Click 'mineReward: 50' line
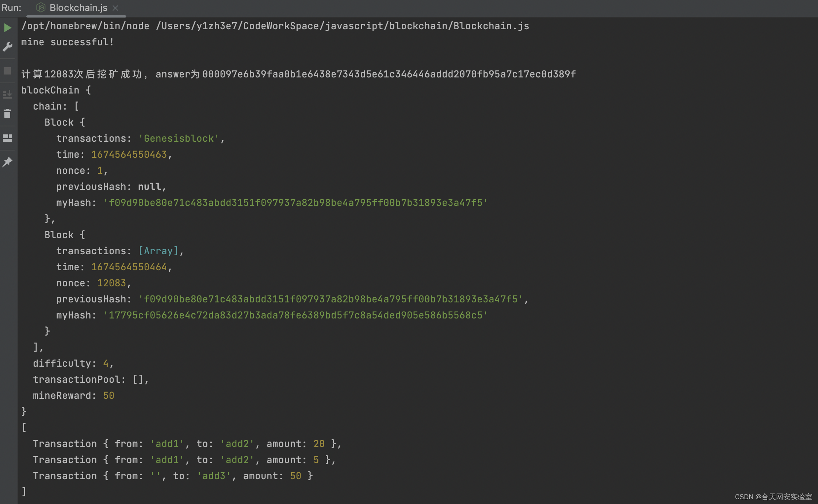This screenshot has height=504, width=818. click(74, 396)
